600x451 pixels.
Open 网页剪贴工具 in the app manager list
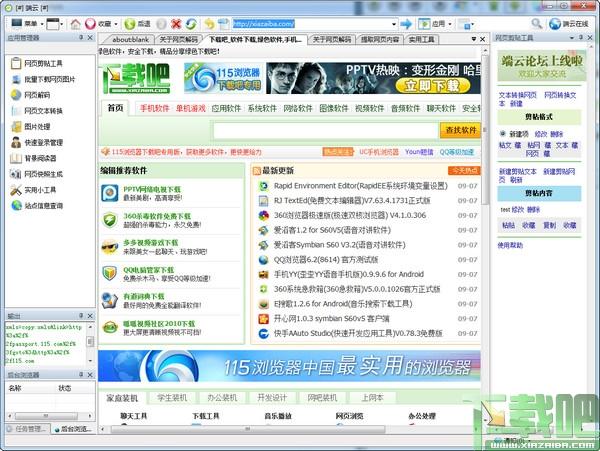(x=37, y=63)
